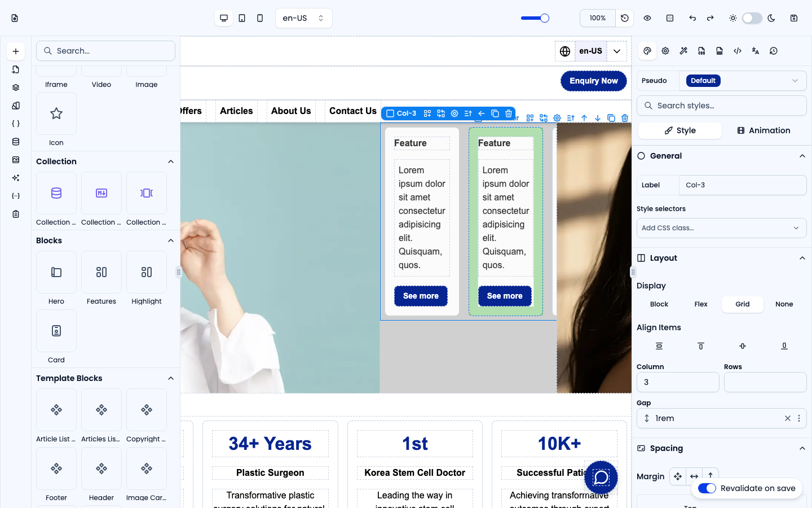The height and width of the screenshot is (508, 812).
Task: Collapse the Layout section
Action: click(802, 258)
